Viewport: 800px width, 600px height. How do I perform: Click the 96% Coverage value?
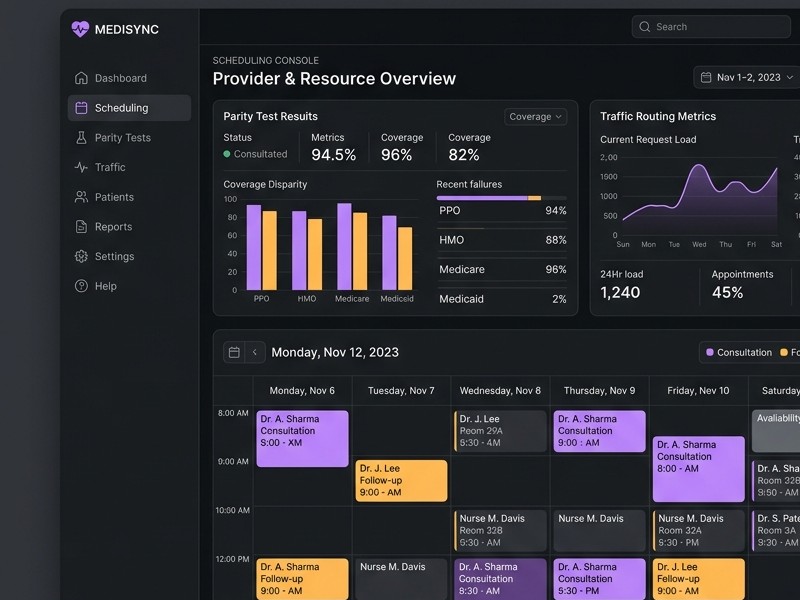(x=396, y=155)
